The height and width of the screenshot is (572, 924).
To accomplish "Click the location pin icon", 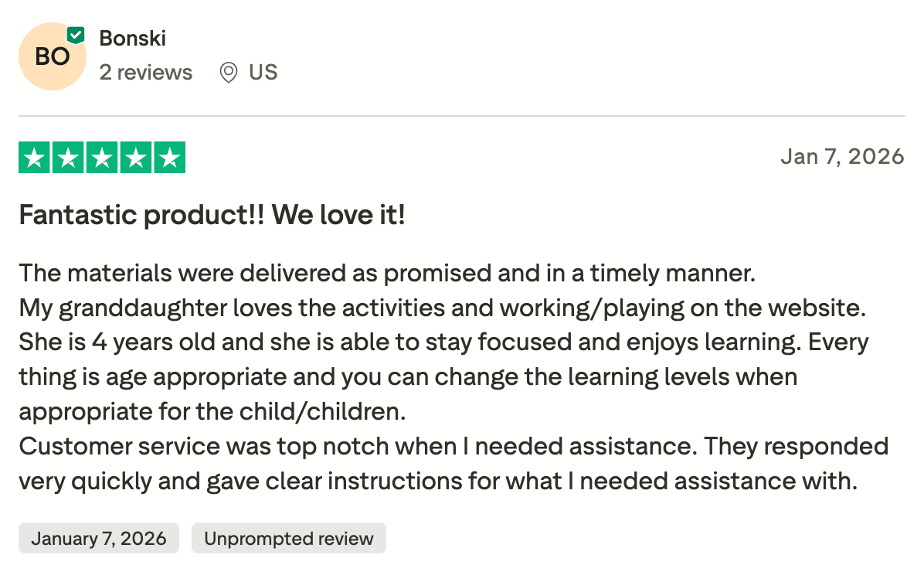I will pyautogui.click(x=228, y=73).
